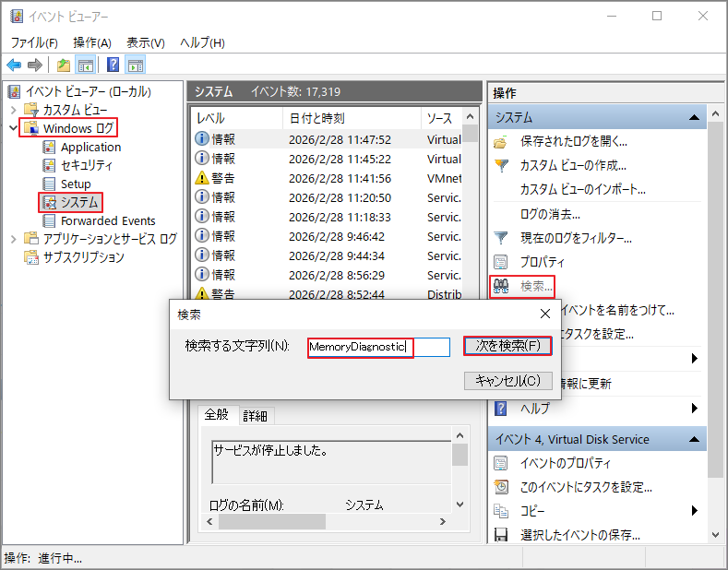
Task: Select event row dated 8:56:29
Action: (327, 276)
